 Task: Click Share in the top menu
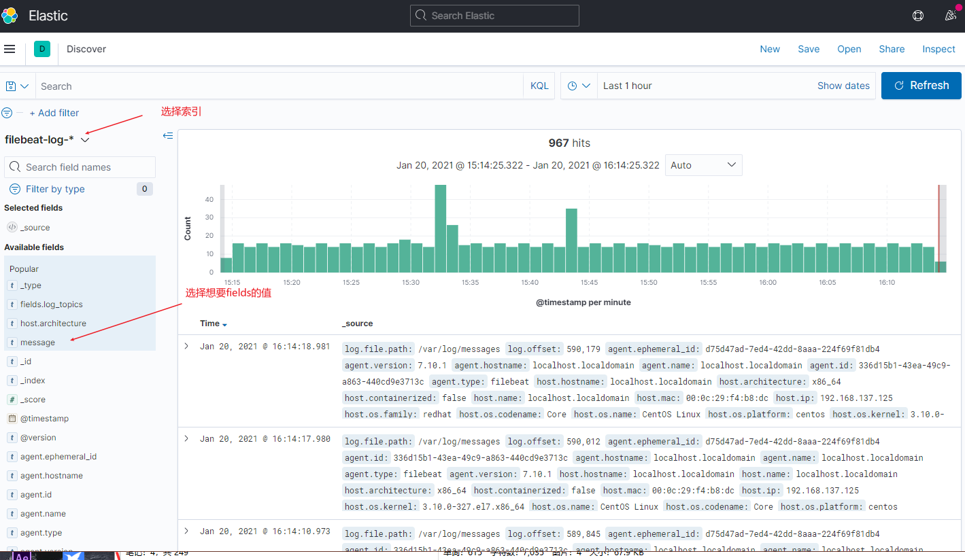tap(892, 49)
